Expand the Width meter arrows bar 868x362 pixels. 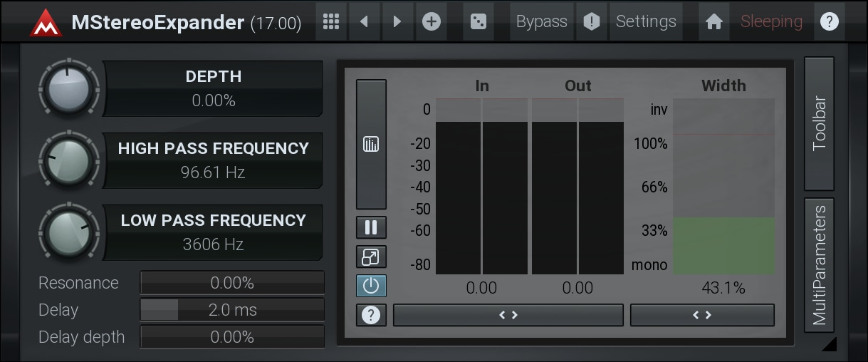[x=702, y=315]
